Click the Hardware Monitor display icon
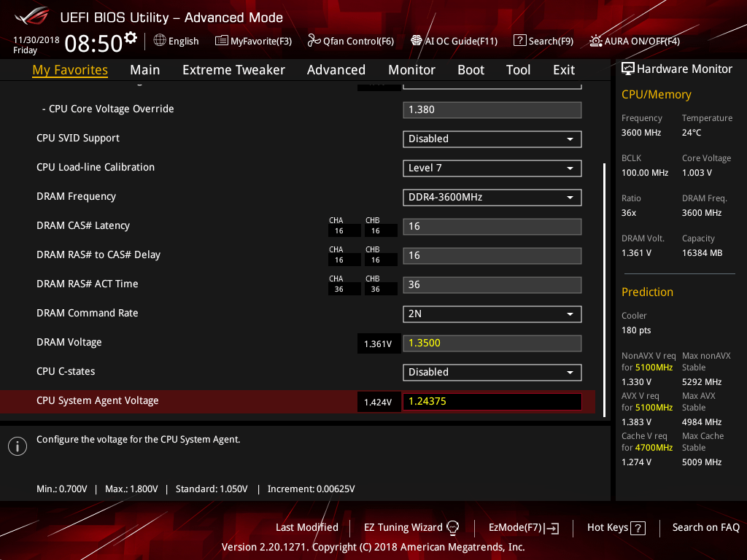 pos(628,69)
